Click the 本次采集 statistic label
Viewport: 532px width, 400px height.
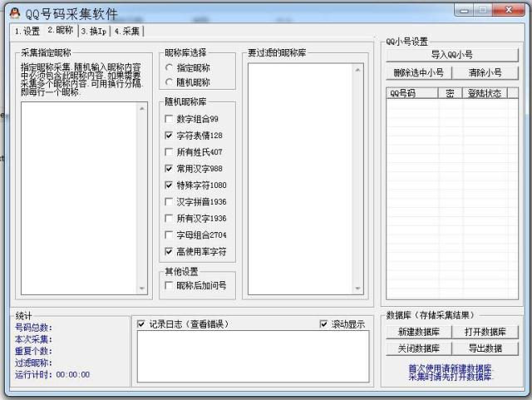33,339
